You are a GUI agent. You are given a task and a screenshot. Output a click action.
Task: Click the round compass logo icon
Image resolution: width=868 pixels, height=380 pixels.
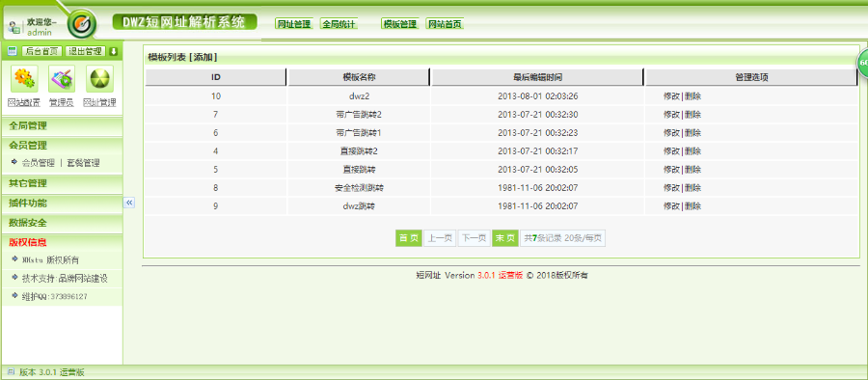coord(83,24)
